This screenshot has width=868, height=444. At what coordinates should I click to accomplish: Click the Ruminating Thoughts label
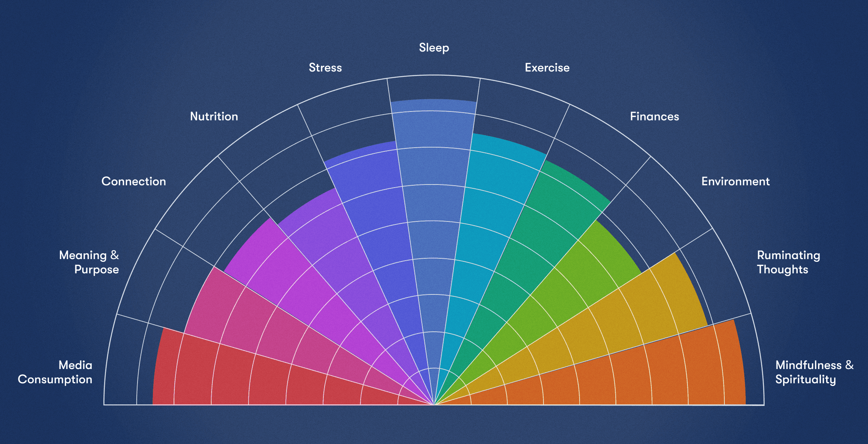tap(788, 262)
